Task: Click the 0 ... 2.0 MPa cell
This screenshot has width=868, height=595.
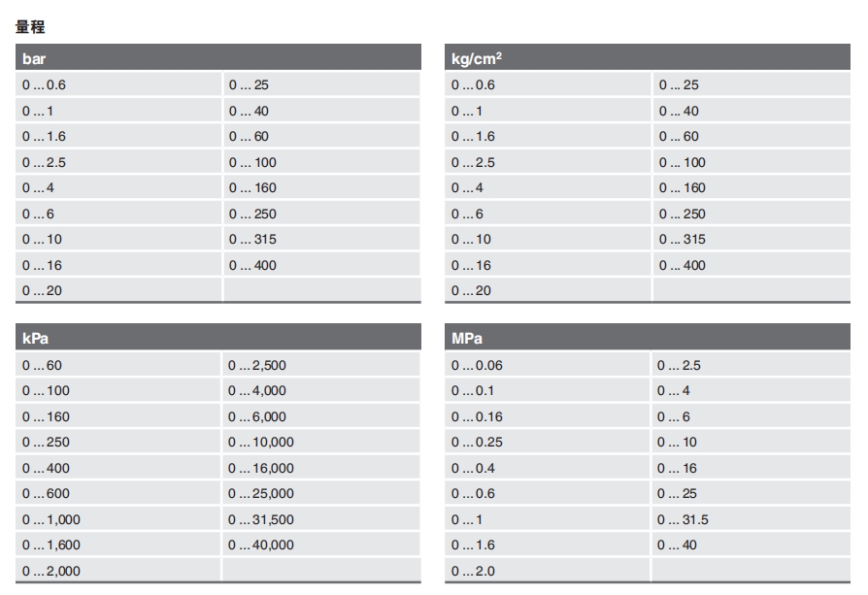Action: [x=473, y=571]
